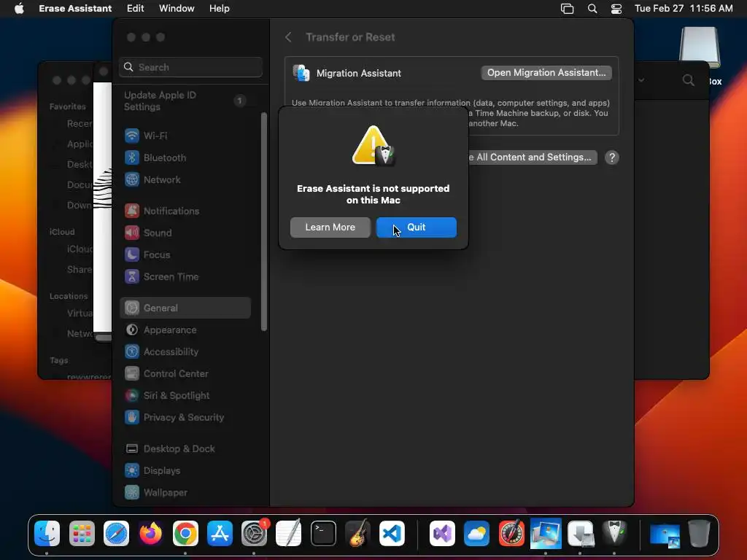Screen dimensions: 747x560
Task: Open Launchpad from the Dock
Action: pos(82,533)
